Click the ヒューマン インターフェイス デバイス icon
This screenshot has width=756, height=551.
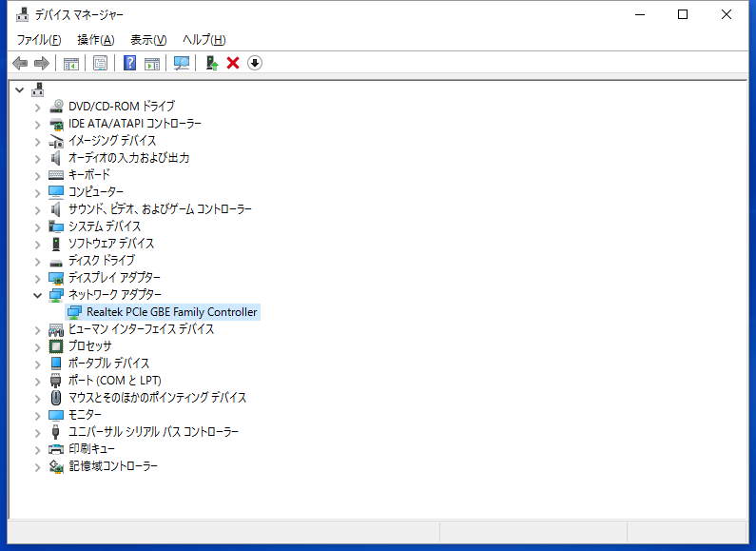coord(56,329)
